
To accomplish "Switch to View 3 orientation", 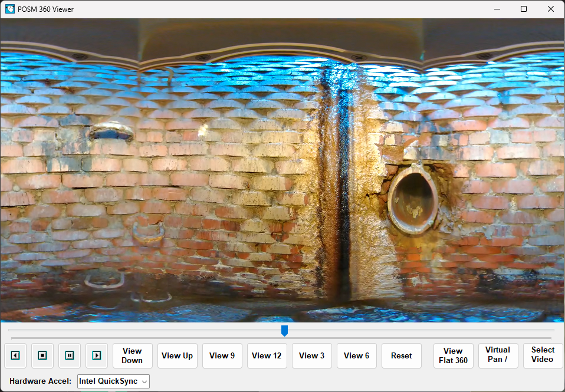I will click(311, 355).
